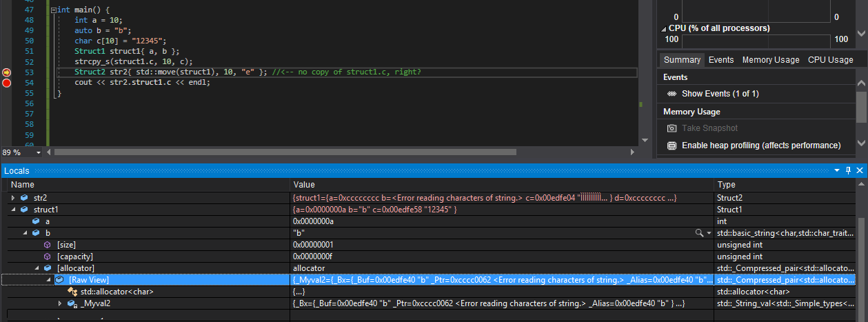
Task: Open text visualizer magnifier for b
Action: click(x=699, y=233)
